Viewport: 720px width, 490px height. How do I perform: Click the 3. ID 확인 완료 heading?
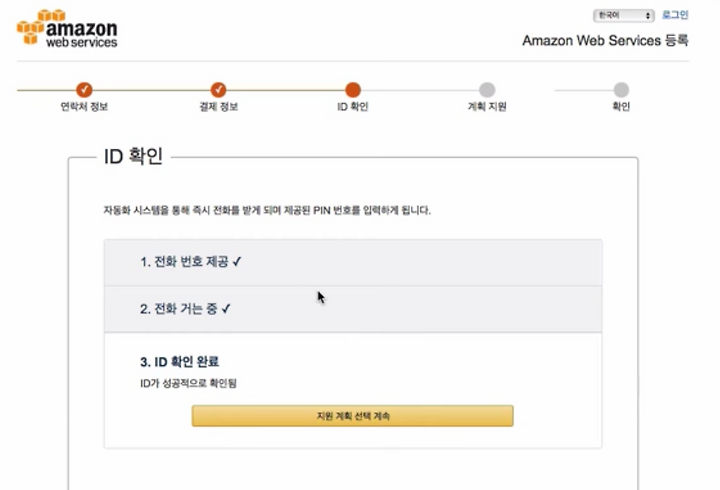click(x=180, y=362)
